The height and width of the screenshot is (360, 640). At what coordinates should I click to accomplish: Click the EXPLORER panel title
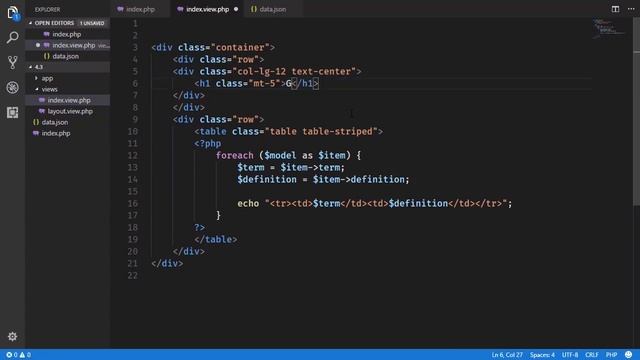click(47, 9)
